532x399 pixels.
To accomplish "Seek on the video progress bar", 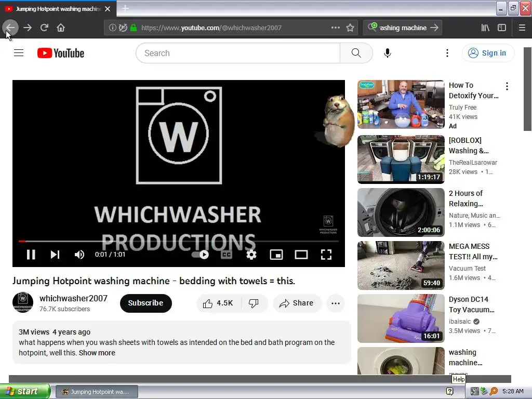I will click(179, 241).
